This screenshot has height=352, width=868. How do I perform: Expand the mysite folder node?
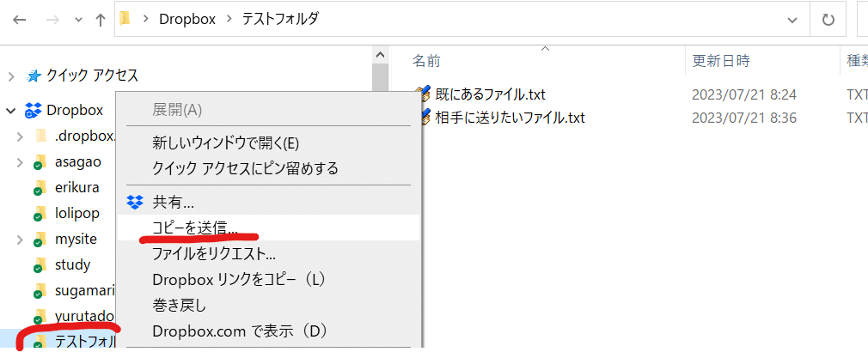[20, 238]
